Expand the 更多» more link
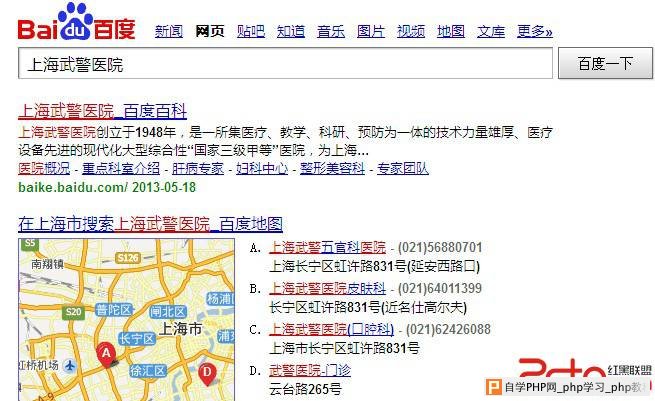The width and height of the screenshot is (655, 401). pos(535,31)
